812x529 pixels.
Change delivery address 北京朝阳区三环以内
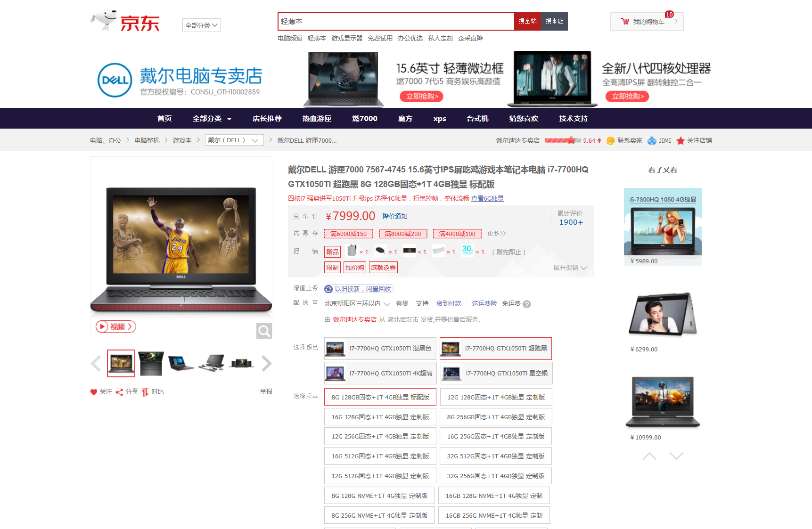pyautogui.click(x=357, y=304)
